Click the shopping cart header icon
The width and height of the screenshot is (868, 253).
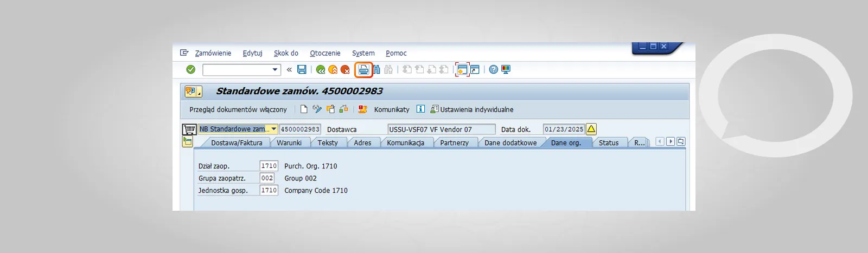pos(189,129)
